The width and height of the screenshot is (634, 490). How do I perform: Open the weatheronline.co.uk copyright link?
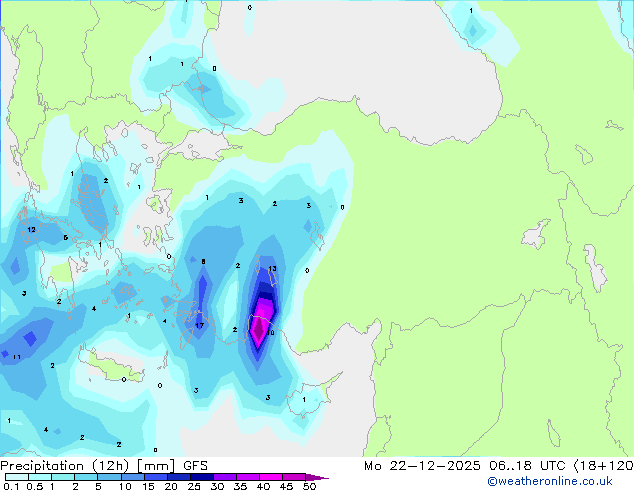[550, 481]
